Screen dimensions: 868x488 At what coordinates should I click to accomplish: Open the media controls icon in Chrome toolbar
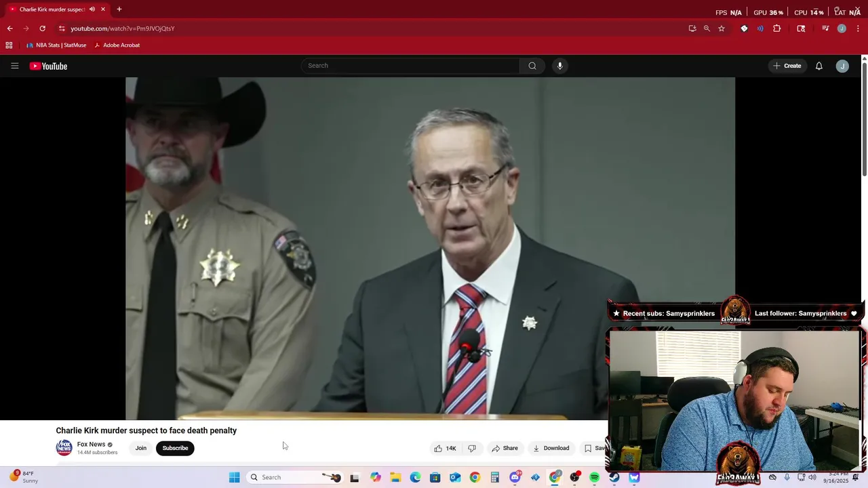tap(825, 28)
